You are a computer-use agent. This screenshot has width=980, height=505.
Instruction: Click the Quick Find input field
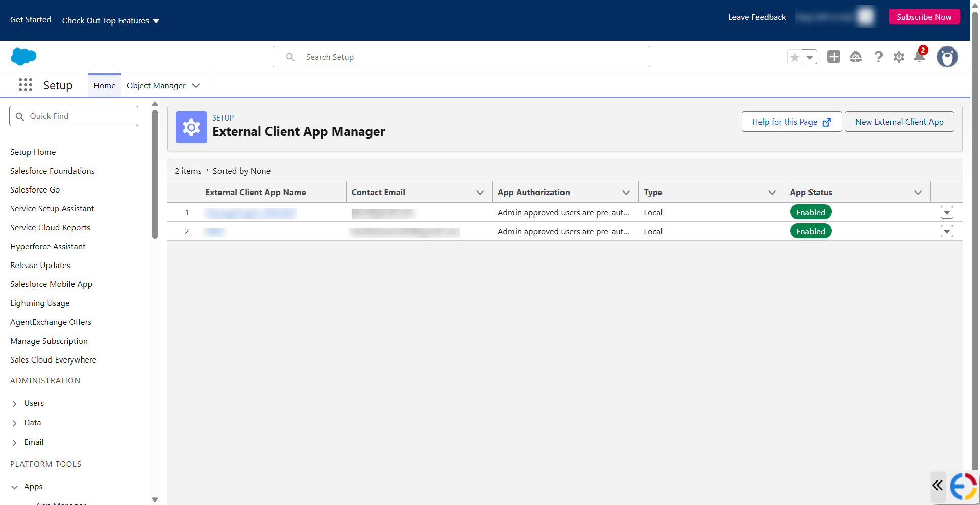coord(73,116)
